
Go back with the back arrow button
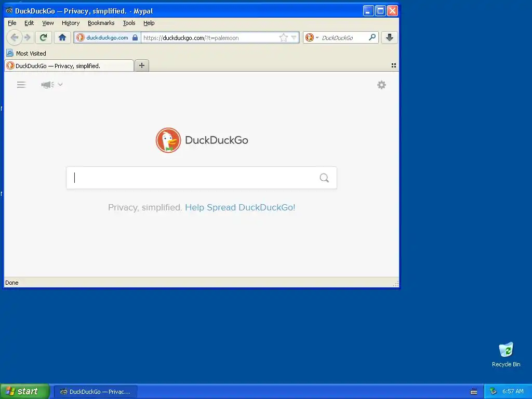pos(14,37)
